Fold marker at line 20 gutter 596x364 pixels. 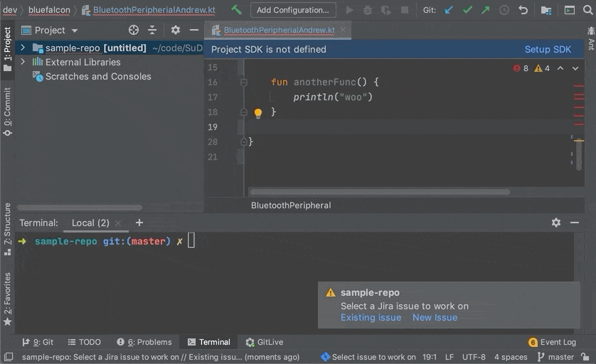[x=244, y=141]
